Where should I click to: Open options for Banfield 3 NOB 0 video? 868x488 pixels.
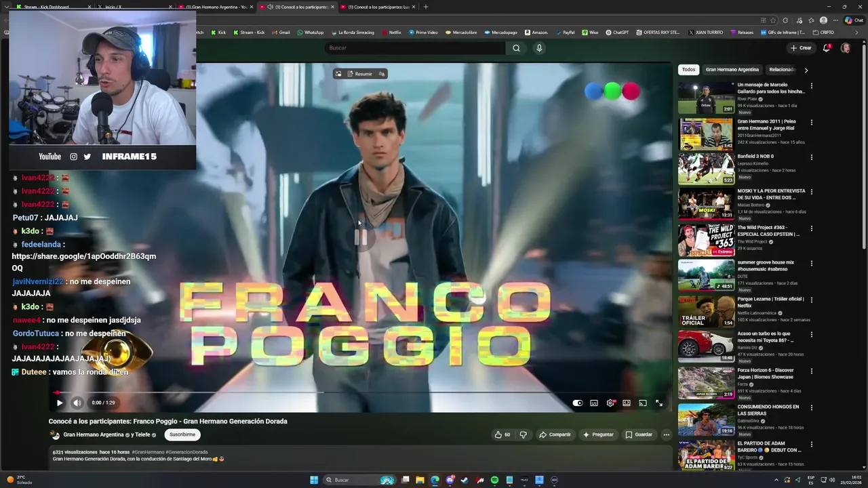coord(812,157)
